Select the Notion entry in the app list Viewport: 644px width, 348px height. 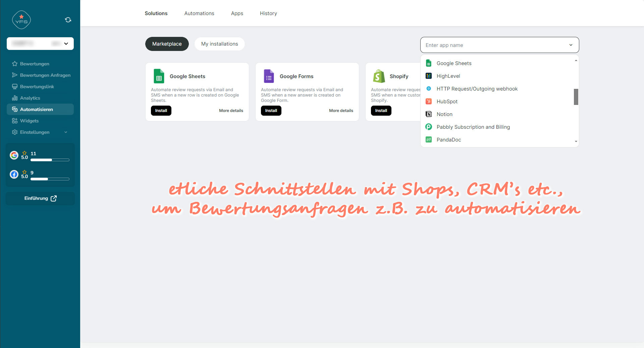pyautogui.click(x=444, y=114)
